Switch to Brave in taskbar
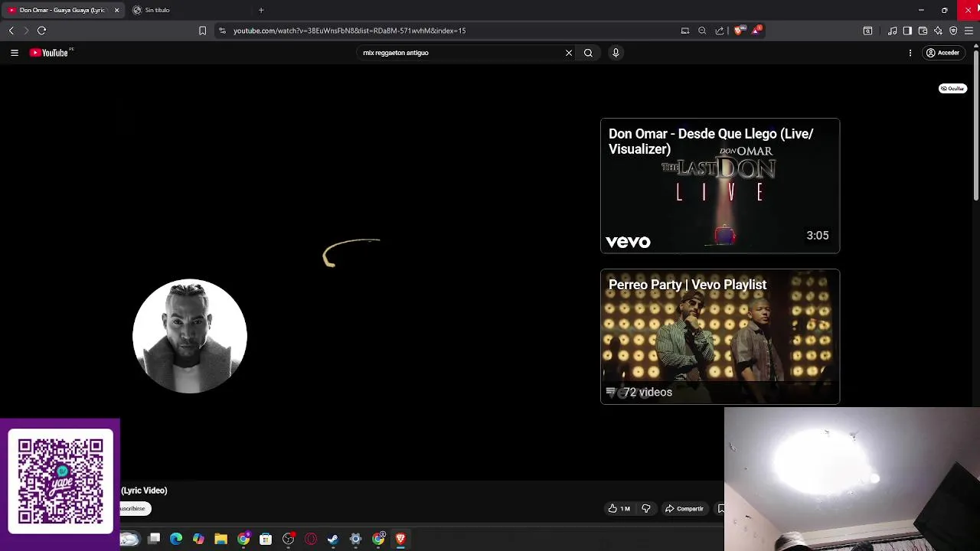The width and height of the screenshot is (980, 551). (400, 540)
